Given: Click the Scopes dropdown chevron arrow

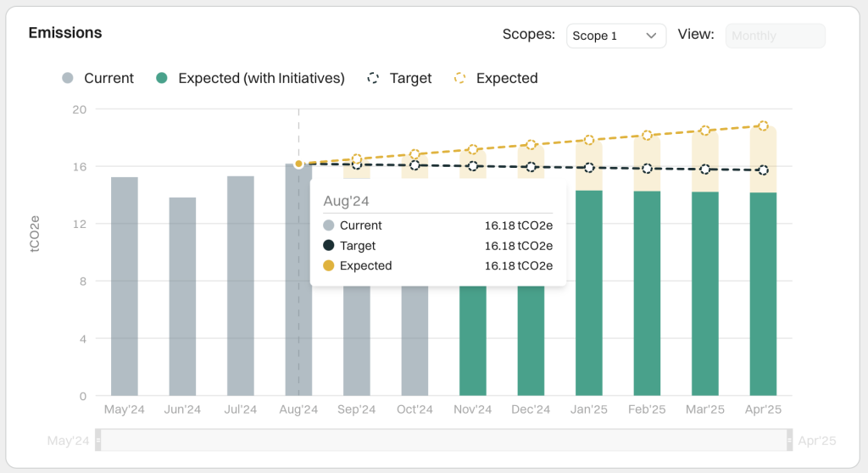Looking at the screenshot, I should click(651, 36).
